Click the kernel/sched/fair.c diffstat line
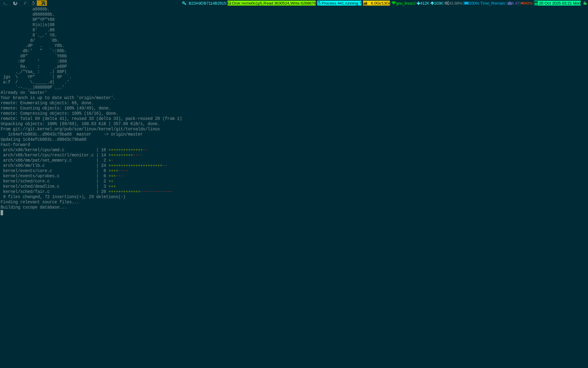 (26, 192)
